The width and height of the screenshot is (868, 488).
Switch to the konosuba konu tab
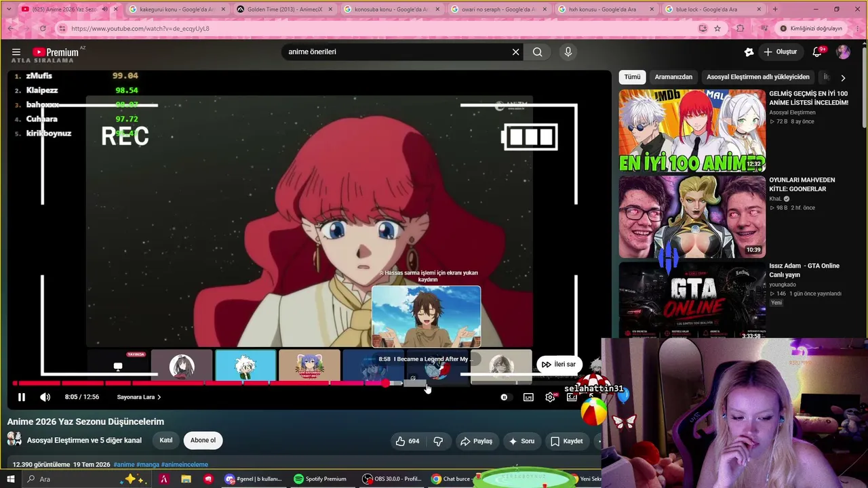pos(391,9)
